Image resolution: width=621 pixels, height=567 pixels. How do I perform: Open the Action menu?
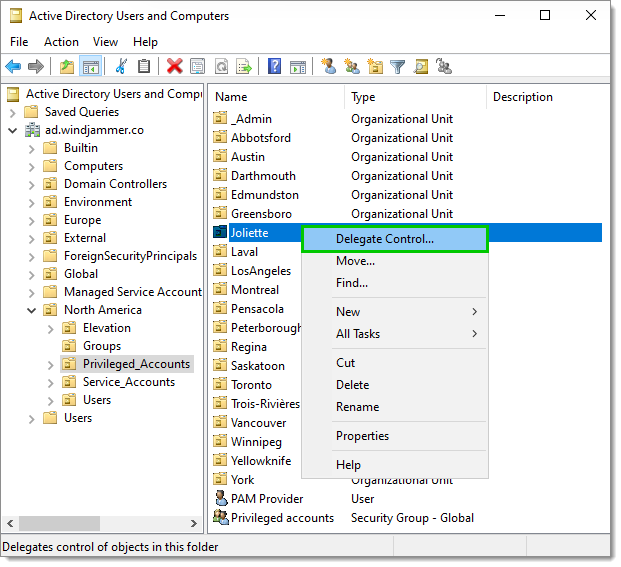61,42
